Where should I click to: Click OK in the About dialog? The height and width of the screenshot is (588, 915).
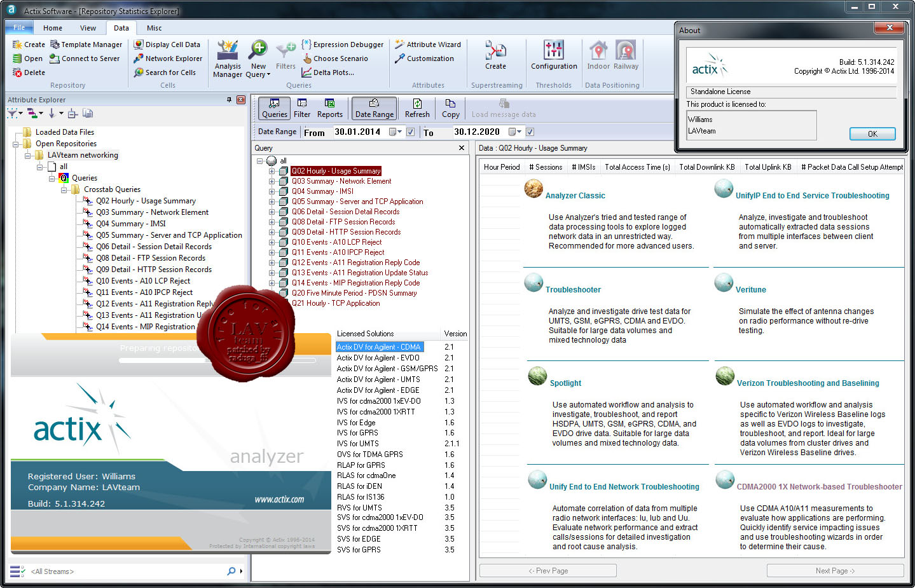pyautogui.click(x=872, y=133)
